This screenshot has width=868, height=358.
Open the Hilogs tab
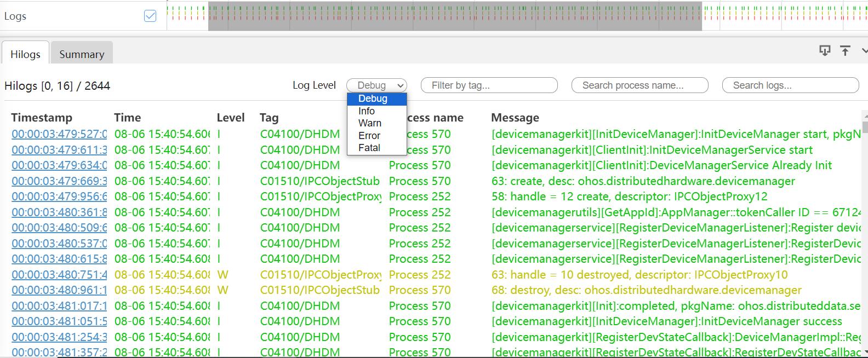(25, 54)
